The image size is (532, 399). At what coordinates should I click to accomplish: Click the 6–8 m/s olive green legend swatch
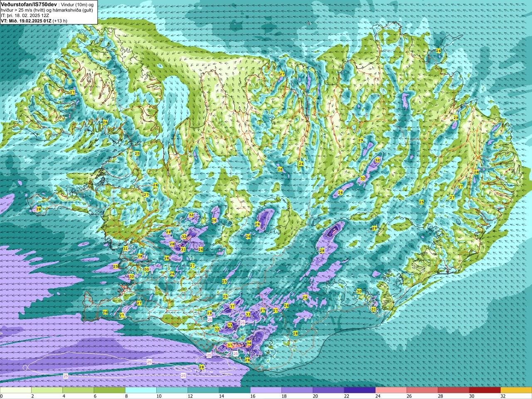coord(109,390)
